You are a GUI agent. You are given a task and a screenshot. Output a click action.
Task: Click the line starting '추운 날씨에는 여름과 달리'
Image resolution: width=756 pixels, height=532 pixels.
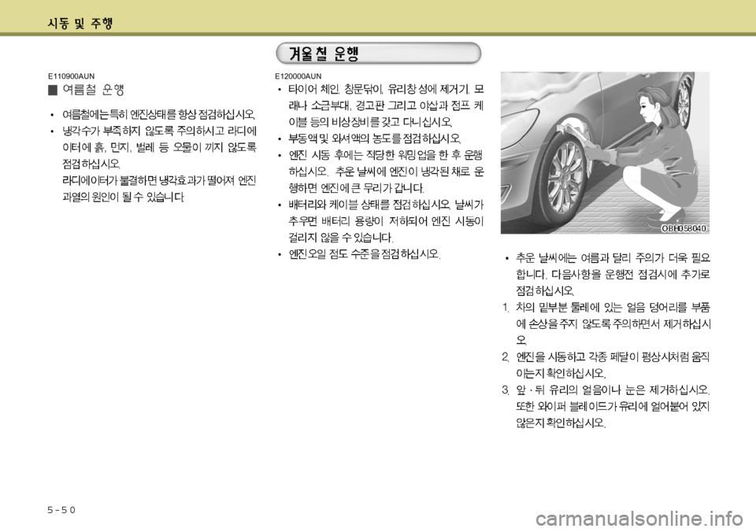613,258
